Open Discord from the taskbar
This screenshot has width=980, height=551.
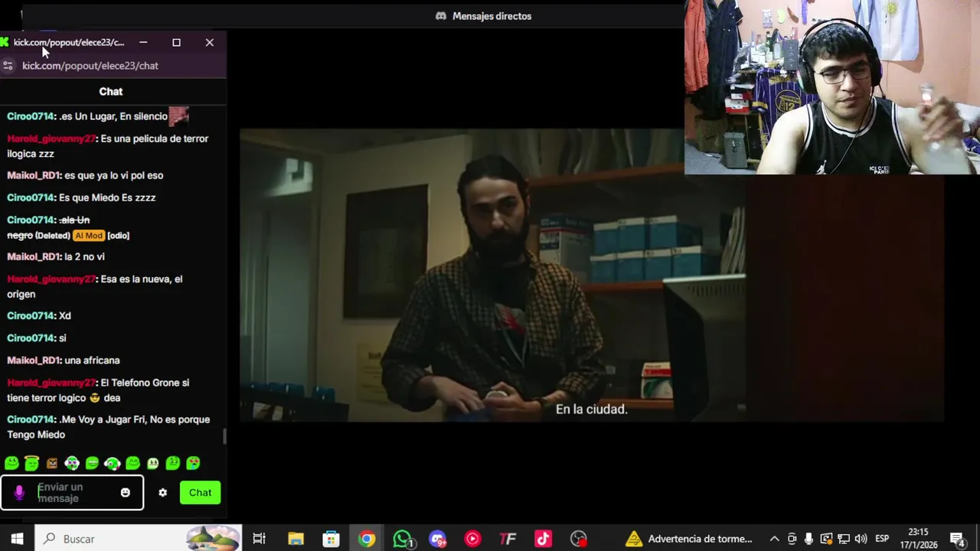click(x=437, y=539)
